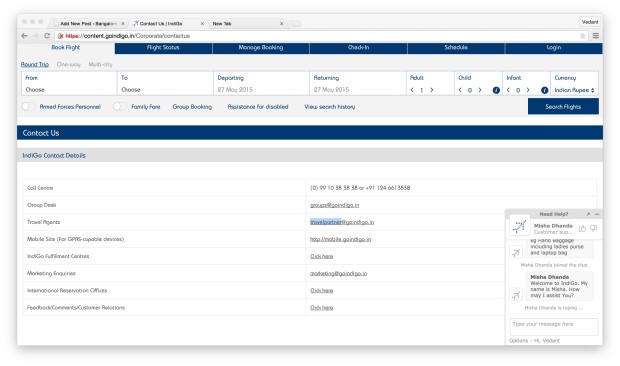Open the chat Options menu

518,340
